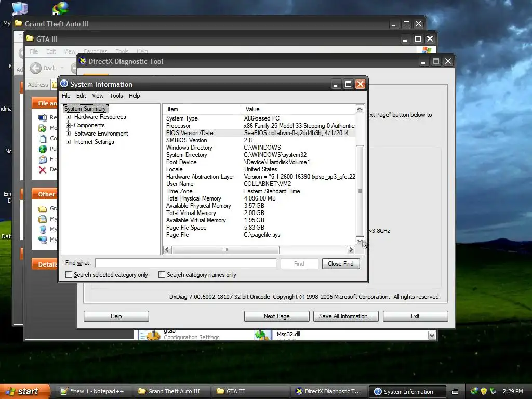Open the Edit menu in System Information
Image resolution: width=532 pixels, height=399 pixels.
(x=81, y=96)
